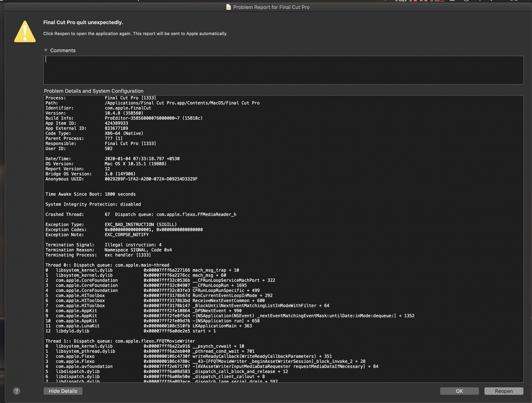Click Termination Reason Namespace SIGNAL line

click(x=109, y=250)
